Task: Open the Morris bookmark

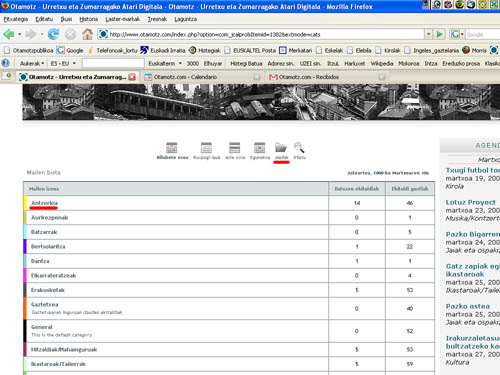Action: coord(475,50)
